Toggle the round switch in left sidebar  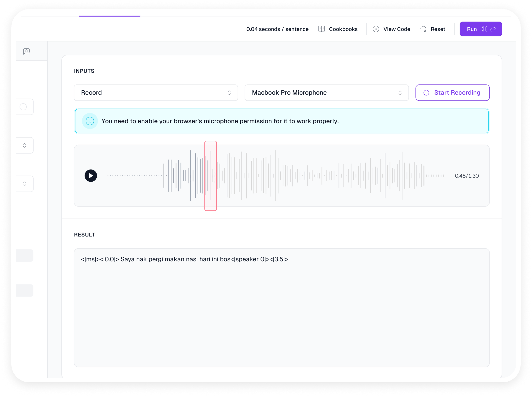click(x=23, y=107)
